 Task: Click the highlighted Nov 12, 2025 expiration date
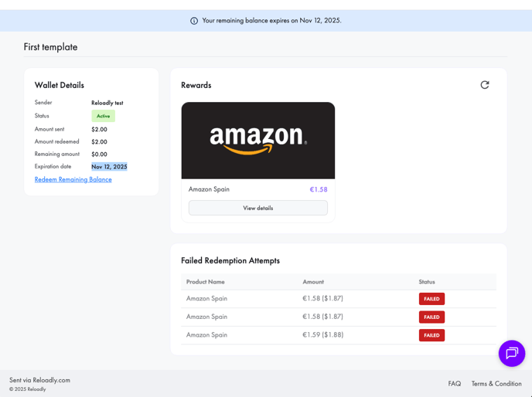tap(109, 167)
